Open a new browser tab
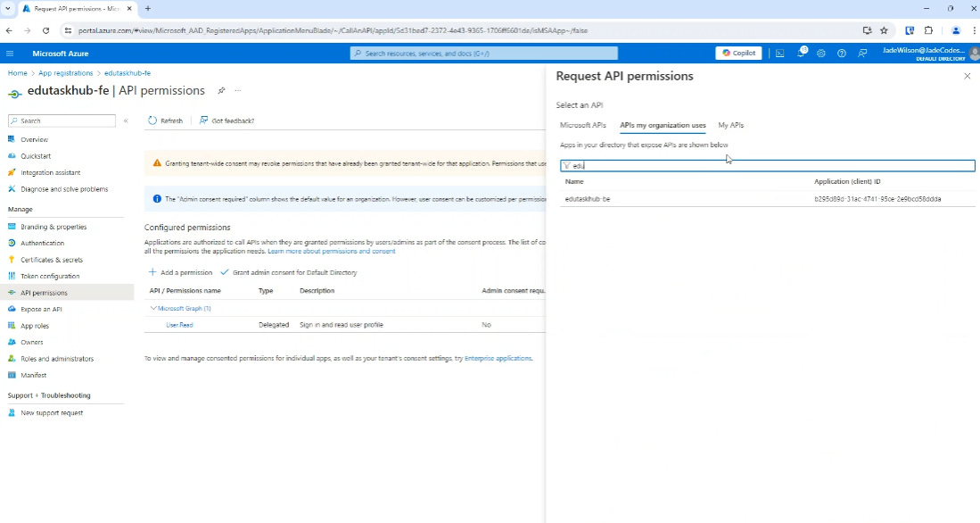This screenshot has width=980, height=523. [x=148, y=9]
